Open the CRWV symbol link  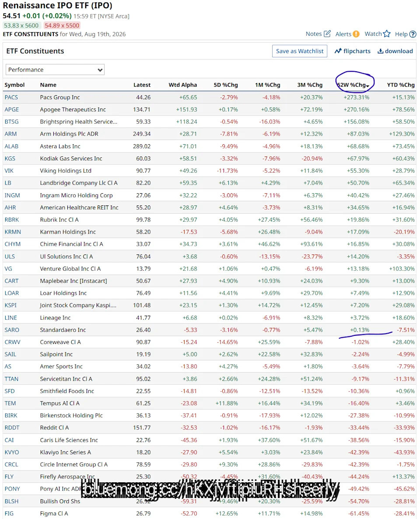point(12,342)
